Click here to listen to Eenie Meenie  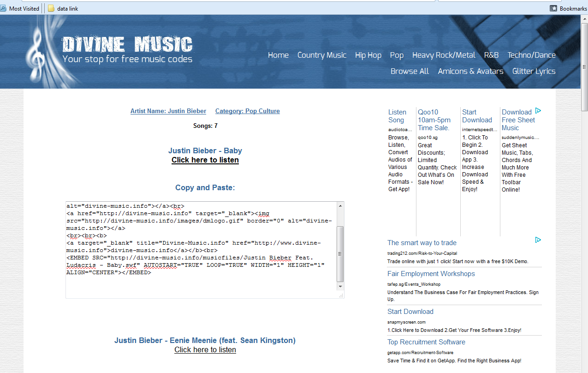tap(205, 350)
